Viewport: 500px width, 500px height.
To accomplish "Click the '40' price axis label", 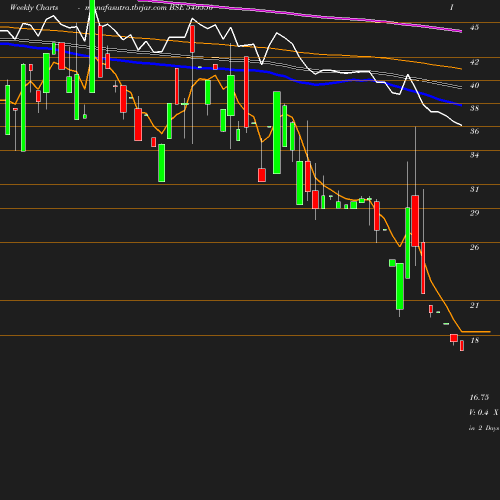I will coord(474,85).
